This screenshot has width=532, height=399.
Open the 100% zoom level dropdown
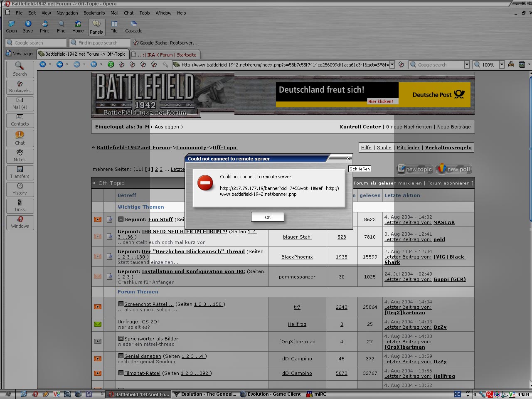point(502,65)
